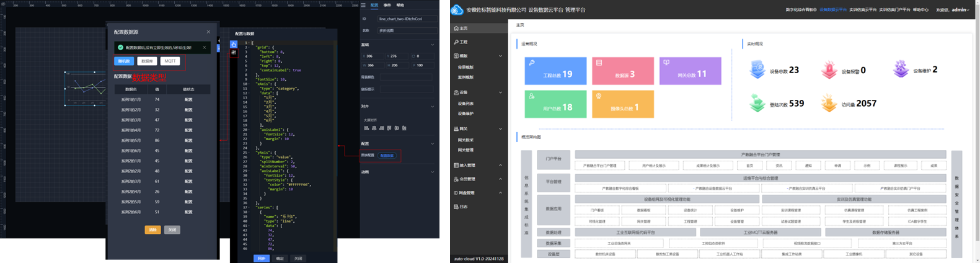The height and width of the screenshot is (263, 980).
Task: Click the ID field showing line_chart_two
Action: point(407,19)
